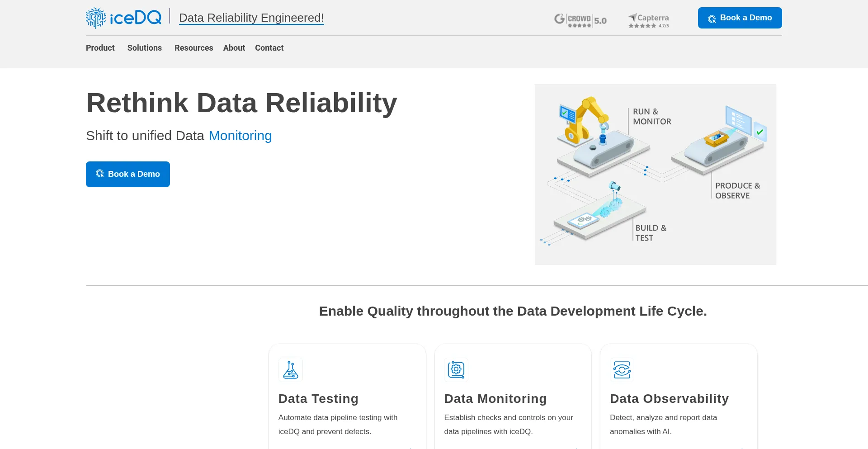Open the Data Monitoring card heading
868x449 pixels.
click(495, 398)
